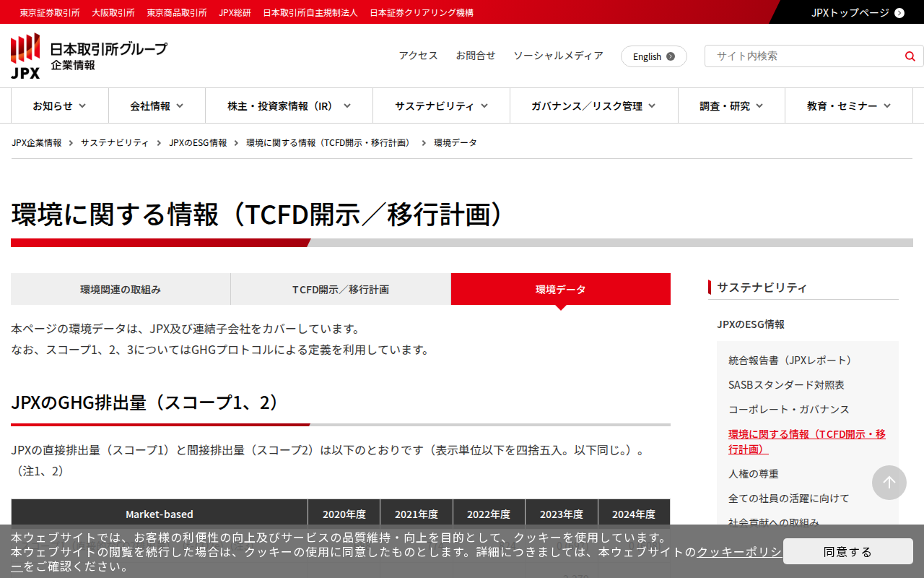Open the ガバナンス／リスク管理 dropdown

(593, 106)
